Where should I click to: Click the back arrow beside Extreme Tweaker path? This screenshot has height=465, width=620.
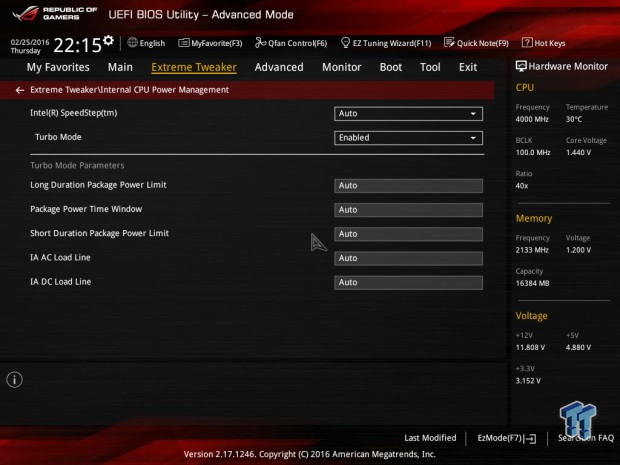pyautogui.click(x=20, y=90)
